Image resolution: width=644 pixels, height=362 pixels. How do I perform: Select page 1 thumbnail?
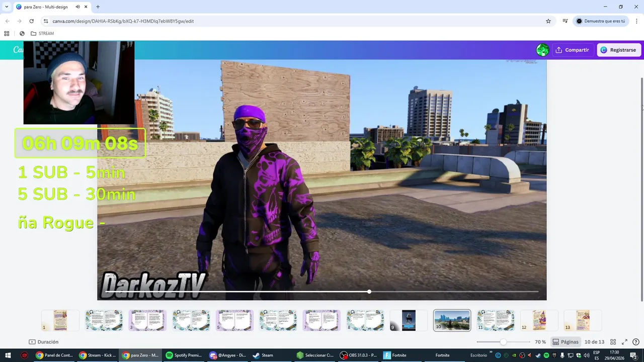click(60, 320)
